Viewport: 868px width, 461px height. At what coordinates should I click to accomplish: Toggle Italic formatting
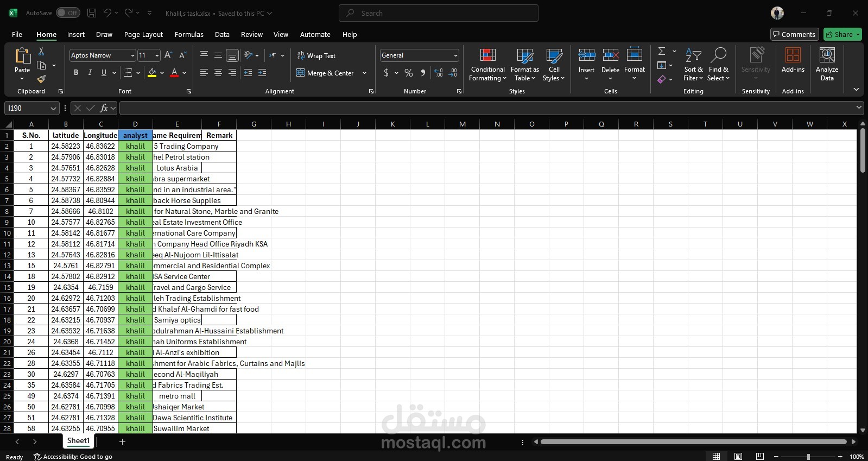point(90,73)
